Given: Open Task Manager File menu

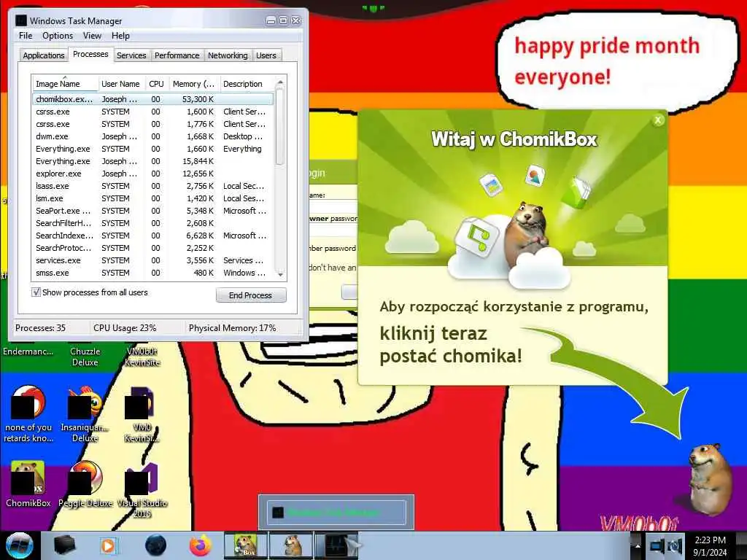Looking at the screenshot, I should 26,36.
